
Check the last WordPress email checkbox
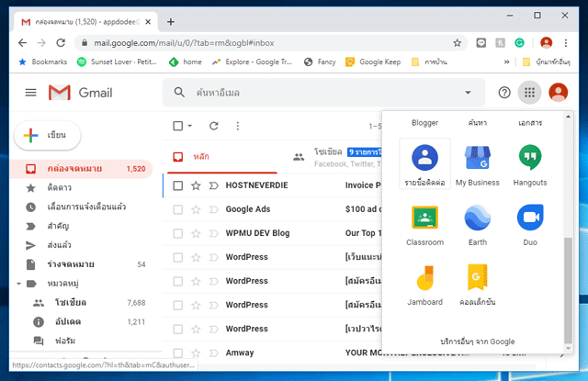tap(177, 329)
